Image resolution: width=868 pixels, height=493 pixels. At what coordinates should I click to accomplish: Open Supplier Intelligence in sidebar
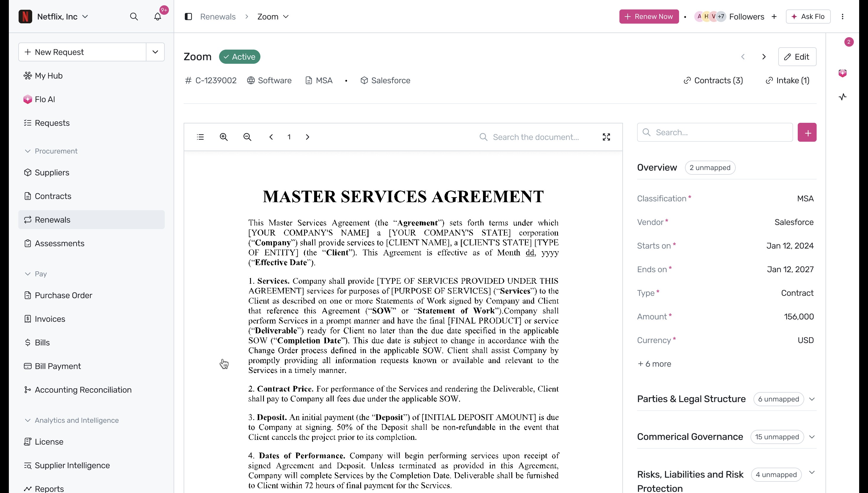click(92, 466)
